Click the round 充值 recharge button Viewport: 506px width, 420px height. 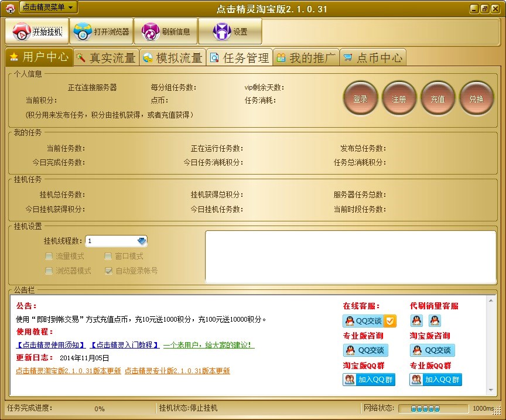pos(437,98)
